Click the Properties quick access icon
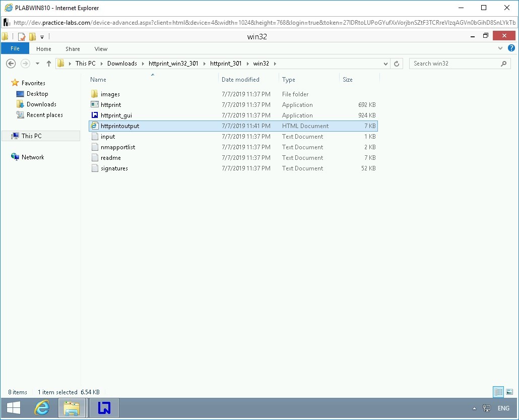 pos(22,36)
